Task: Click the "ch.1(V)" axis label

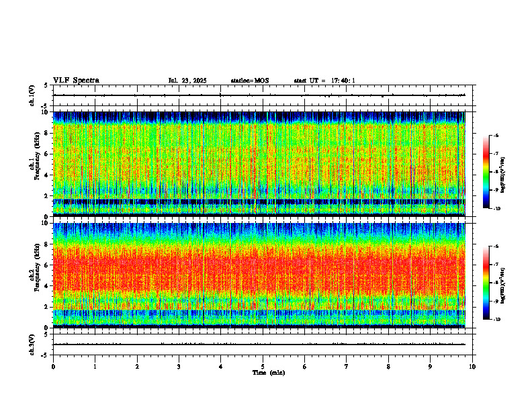Action: (32, 95)
